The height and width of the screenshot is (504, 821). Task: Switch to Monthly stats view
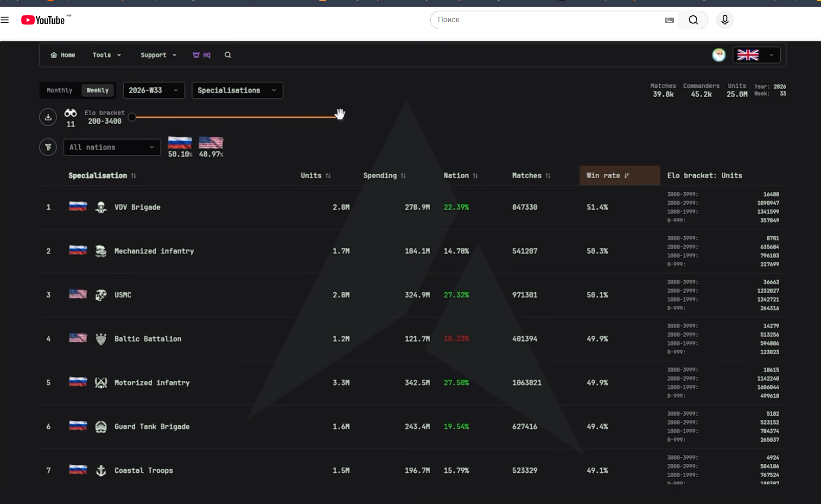59,90
